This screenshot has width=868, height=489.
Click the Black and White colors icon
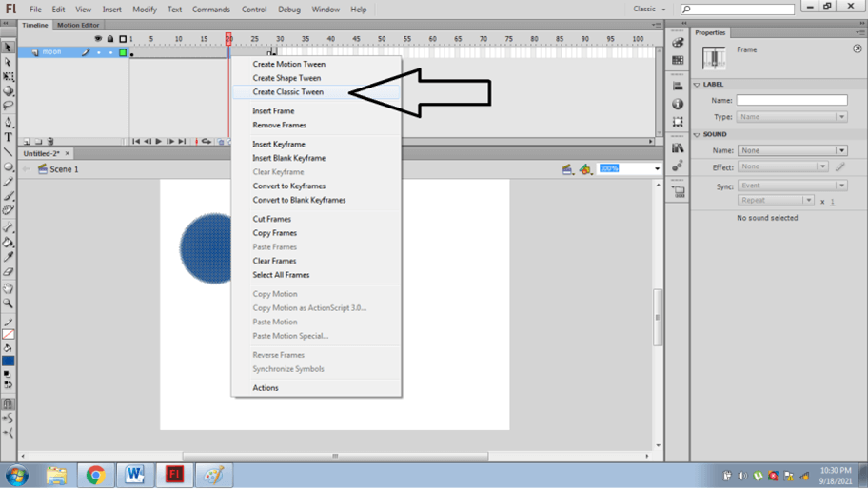point(6,375)
